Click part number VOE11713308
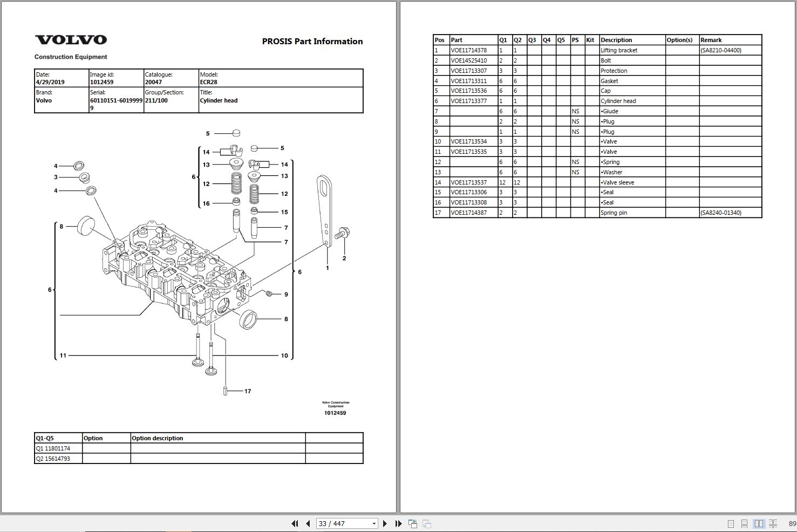Viewport: 797px width, 532px height. click(x=468, y=202)
